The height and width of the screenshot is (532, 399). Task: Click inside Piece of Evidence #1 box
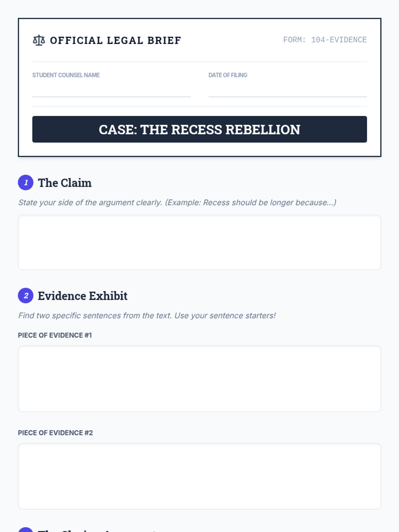click(x=199, y=378)
